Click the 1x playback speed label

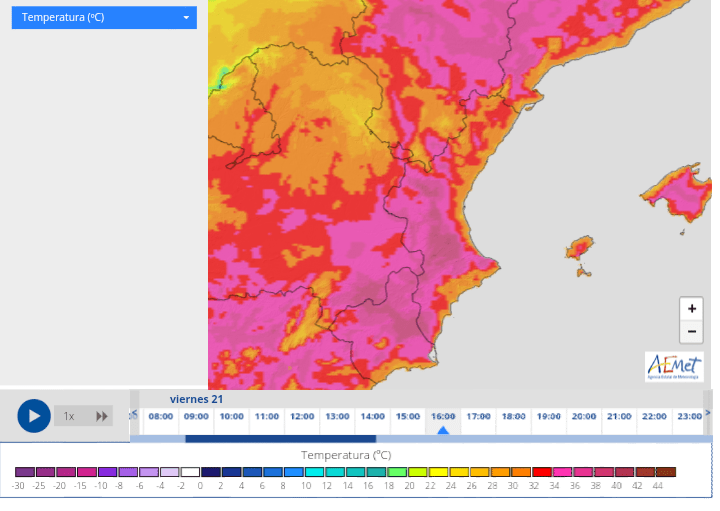(69, 416)
